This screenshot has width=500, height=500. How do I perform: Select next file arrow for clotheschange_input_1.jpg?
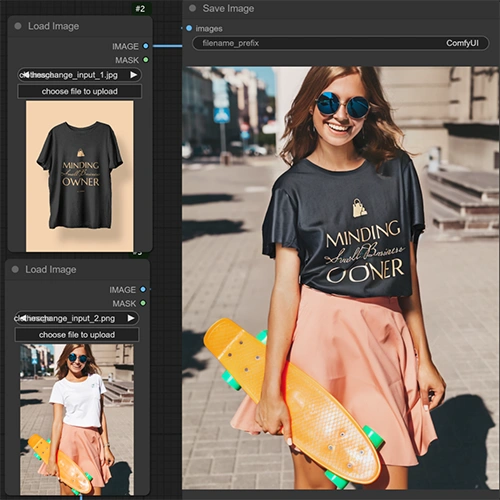(134, 75)
